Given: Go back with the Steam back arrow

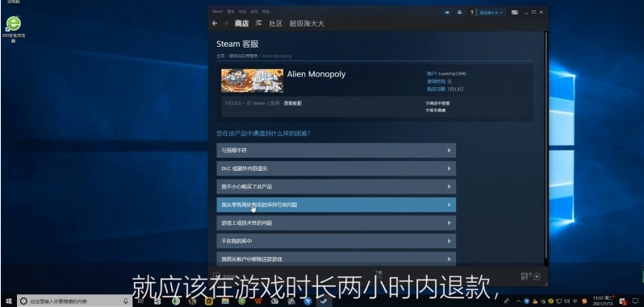Looking at the screenshot, I should [x=215, y=23].
